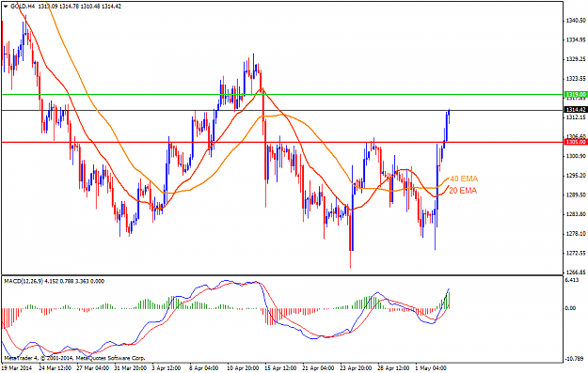Click the 28 Apr 12:00 time label

point(394,368)
